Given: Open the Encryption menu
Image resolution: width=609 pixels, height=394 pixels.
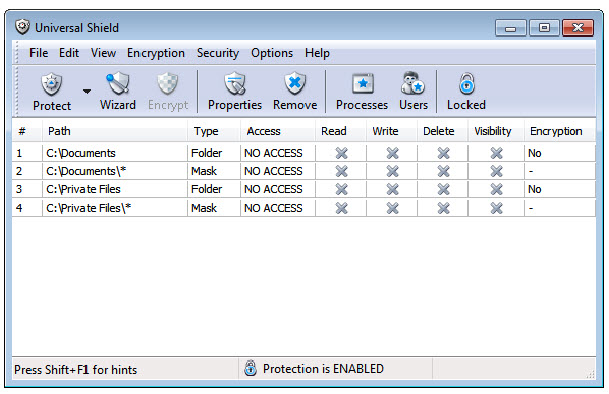Looking at the screenshot, I should (x=156, y=53).
